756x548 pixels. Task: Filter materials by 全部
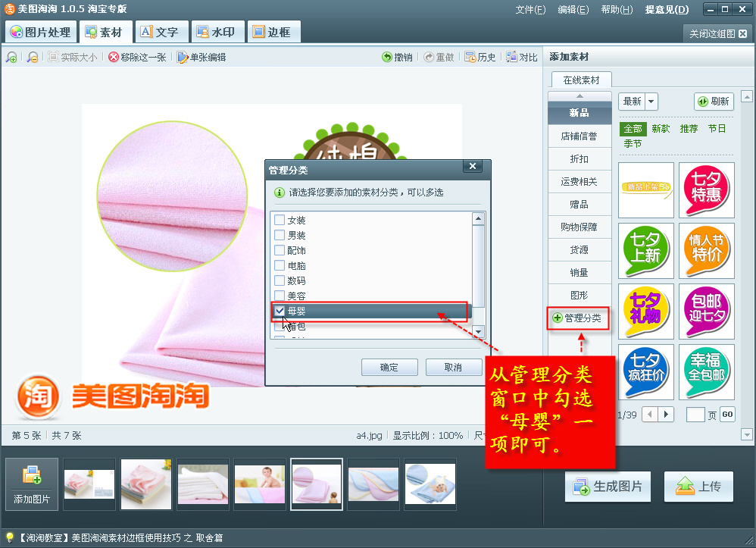click(633, 129)
